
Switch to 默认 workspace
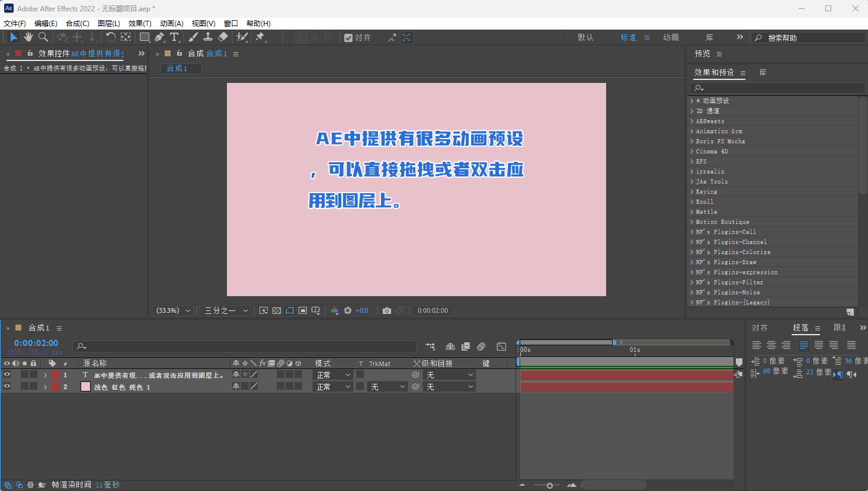585,37
